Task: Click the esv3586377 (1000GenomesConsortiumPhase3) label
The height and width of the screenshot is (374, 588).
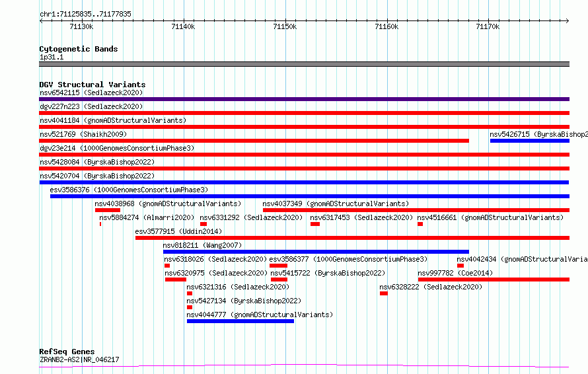Action: 348,259
